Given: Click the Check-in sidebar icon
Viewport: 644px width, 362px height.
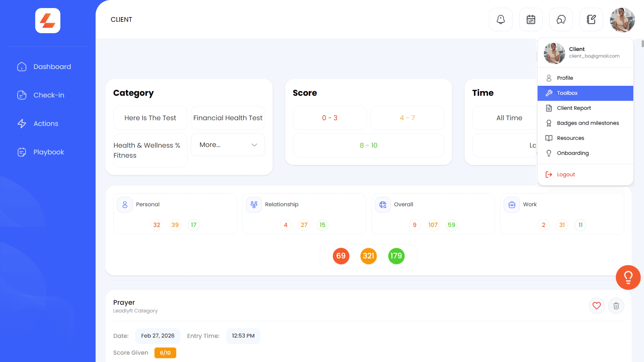Looking at the screenshot, I should 22,95.
